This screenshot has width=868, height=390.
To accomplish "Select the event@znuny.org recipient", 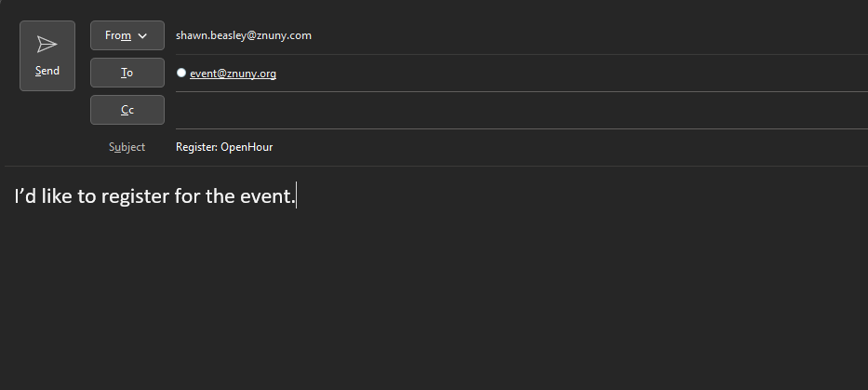I will coord(233,74).
